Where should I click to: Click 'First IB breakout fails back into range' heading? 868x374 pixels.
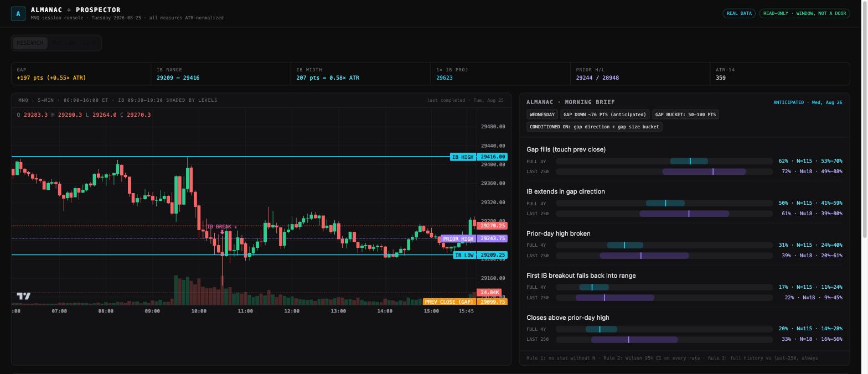(x=581, y=276)
